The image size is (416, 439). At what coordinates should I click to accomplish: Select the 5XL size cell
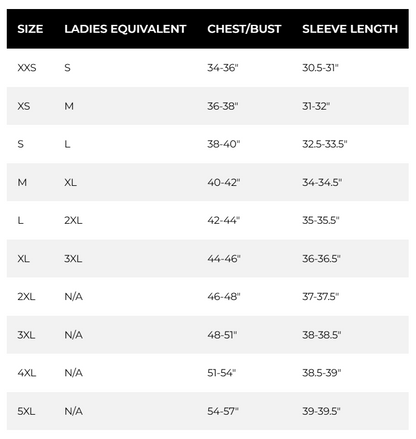pyautogui.click(x=26, y=411)
